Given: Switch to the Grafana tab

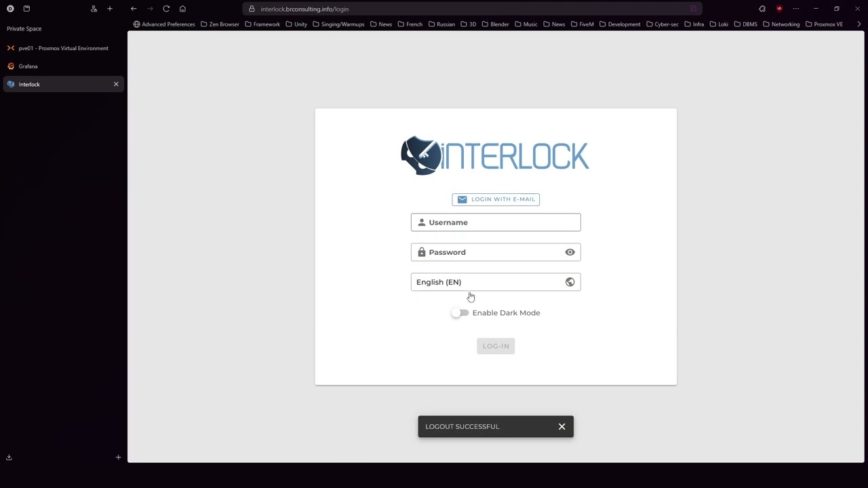Looking at the screenshot, I should tap(63, 66).
